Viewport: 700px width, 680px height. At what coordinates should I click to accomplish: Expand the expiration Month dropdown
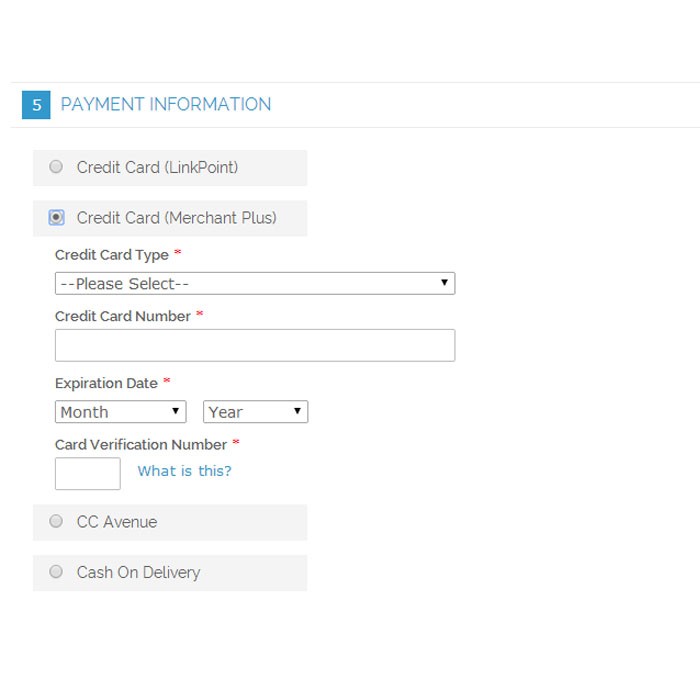(120, 412)
